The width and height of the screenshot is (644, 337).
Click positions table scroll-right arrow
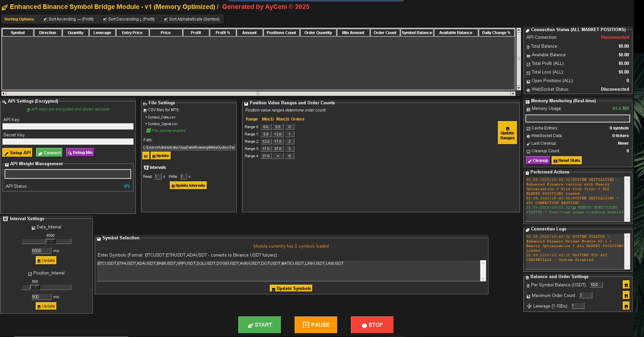click(513, 94)
